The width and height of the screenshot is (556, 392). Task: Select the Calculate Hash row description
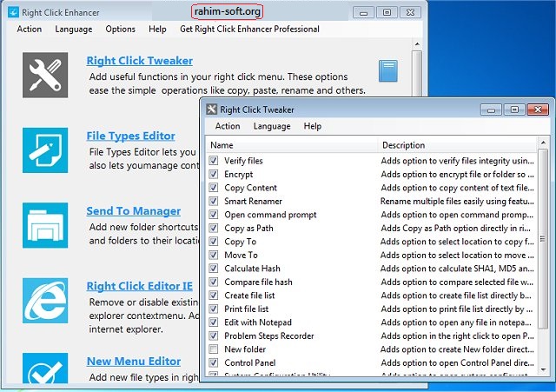[457, 269]
